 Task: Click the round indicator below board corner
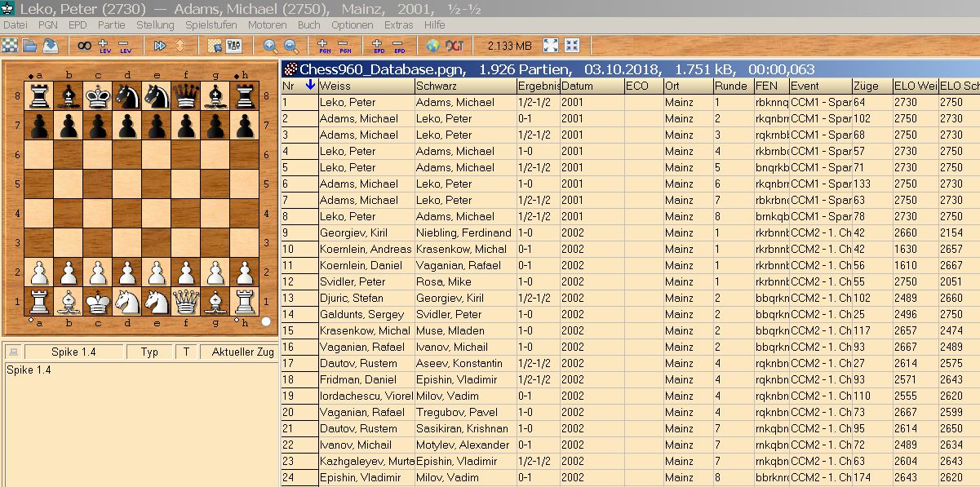point(266,321)
